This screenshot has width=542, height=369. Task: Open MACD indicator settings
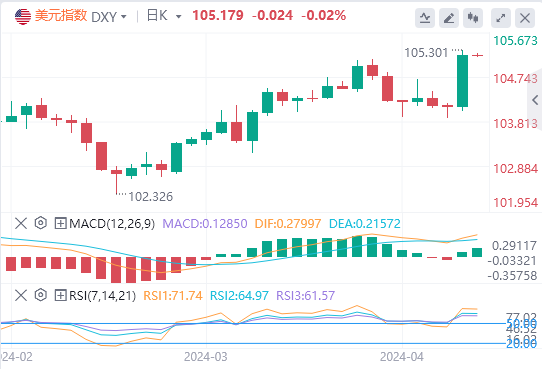point(40,223)
